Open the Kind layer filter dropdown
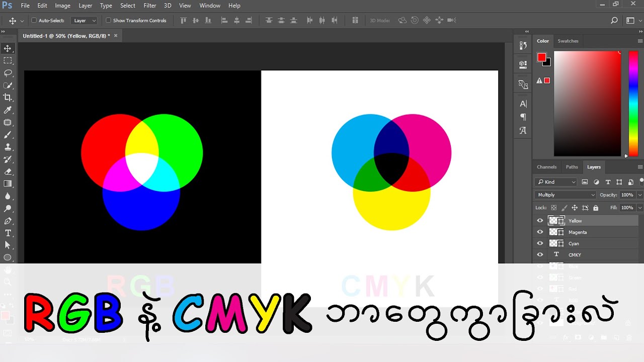The width and height of the screenshot is (644, 362). [555, 182]
